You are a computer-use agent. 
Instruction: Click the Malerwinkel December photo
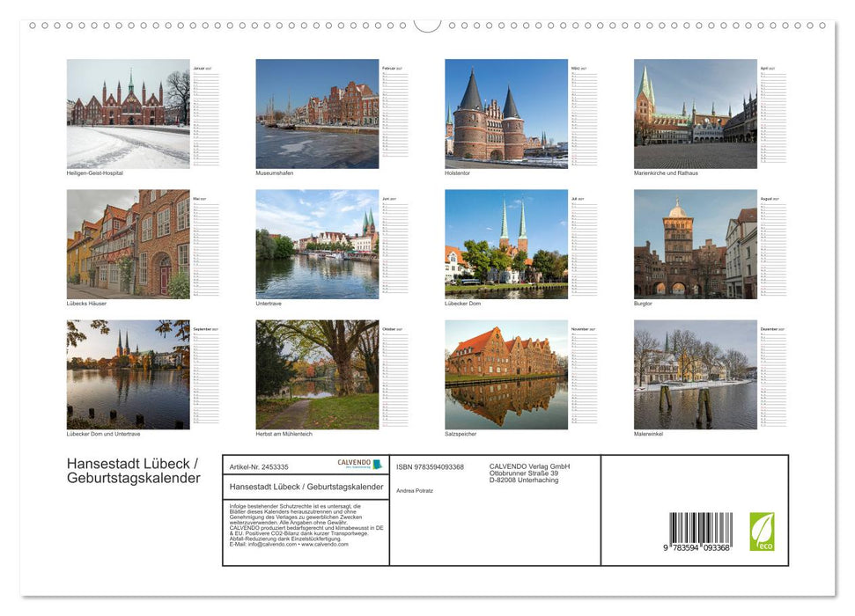tap(696, 375)
